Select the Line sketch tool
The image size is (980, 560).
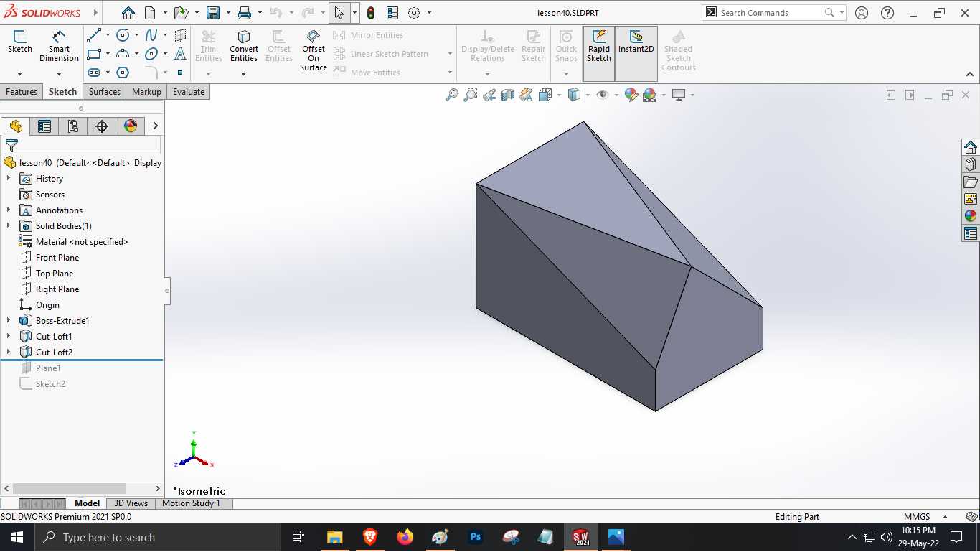pos(94,35)
